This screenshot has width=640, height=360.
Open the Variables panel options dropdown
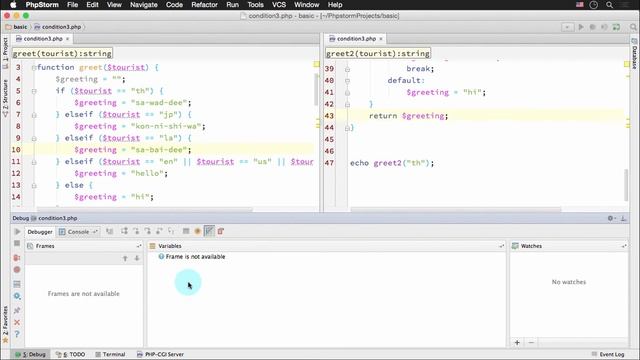(501, 246)
